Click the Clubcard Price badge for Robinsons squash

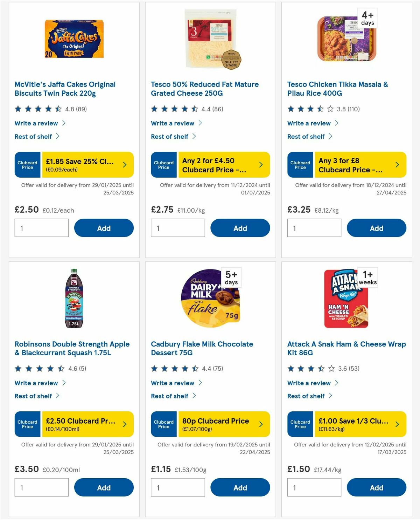click(27, 424)
